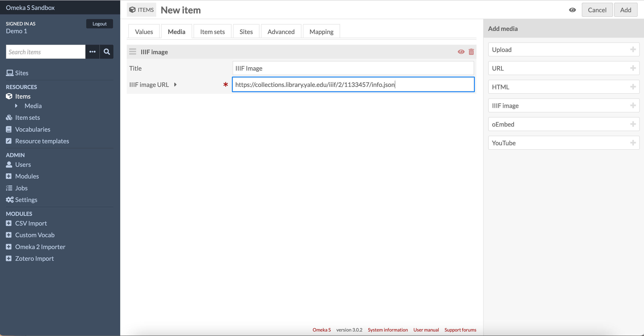Viewport: 644px width, 336px height.
Task: Add URL media type
Action: click(x=564, y=68)
